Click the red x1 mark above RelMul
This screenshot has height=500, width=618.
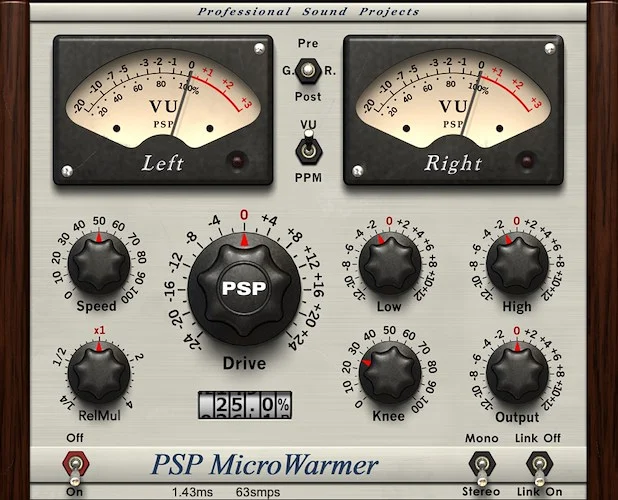coord(99,331)
